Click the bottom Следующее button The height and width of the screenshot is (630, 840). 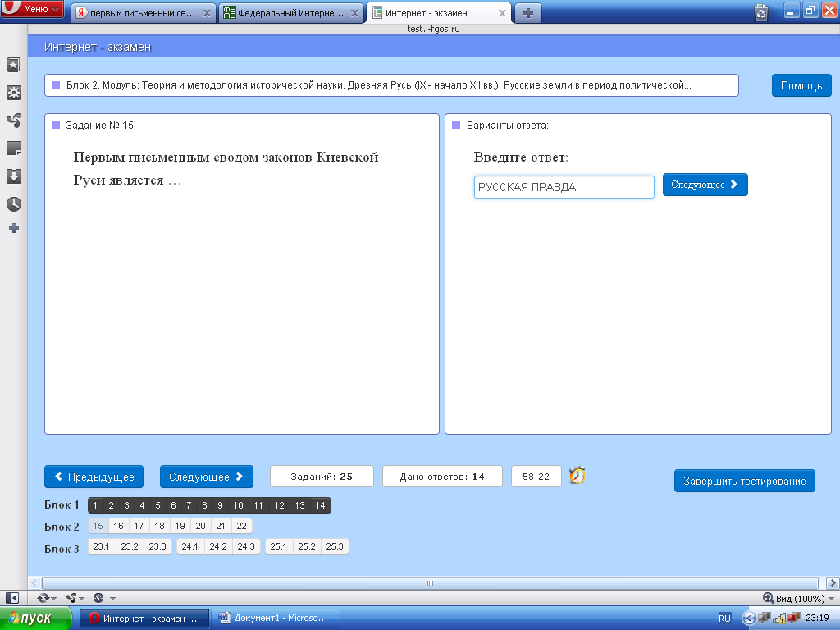pos(206,477)
